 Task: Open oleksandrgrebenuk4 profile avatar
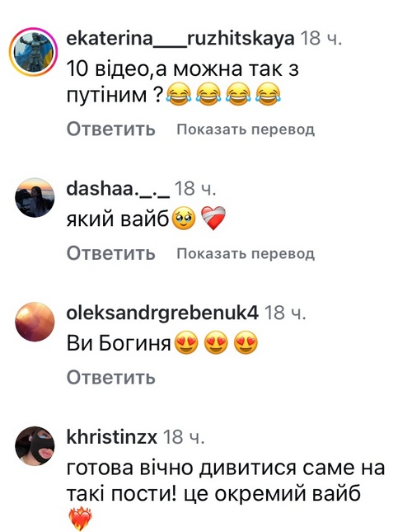pos(35,322)
